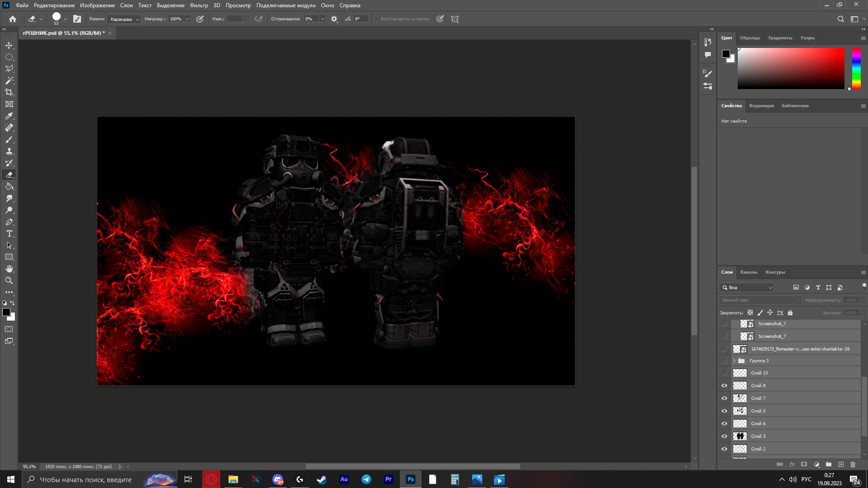Click the foreground color swatch in toolbar
The width and height of the screenshot is (868, 488).
point(6,312)
